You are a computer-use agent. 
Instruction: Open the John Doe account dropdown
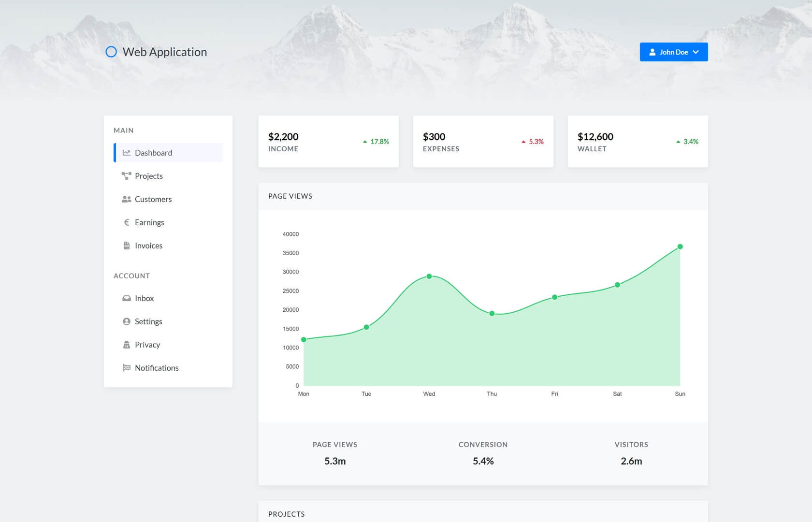coord(674,52)
